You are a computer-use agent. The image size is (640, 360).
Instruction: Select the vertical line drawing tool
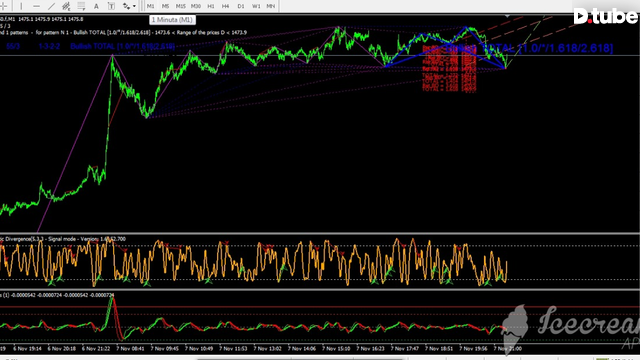pos(21,6)
